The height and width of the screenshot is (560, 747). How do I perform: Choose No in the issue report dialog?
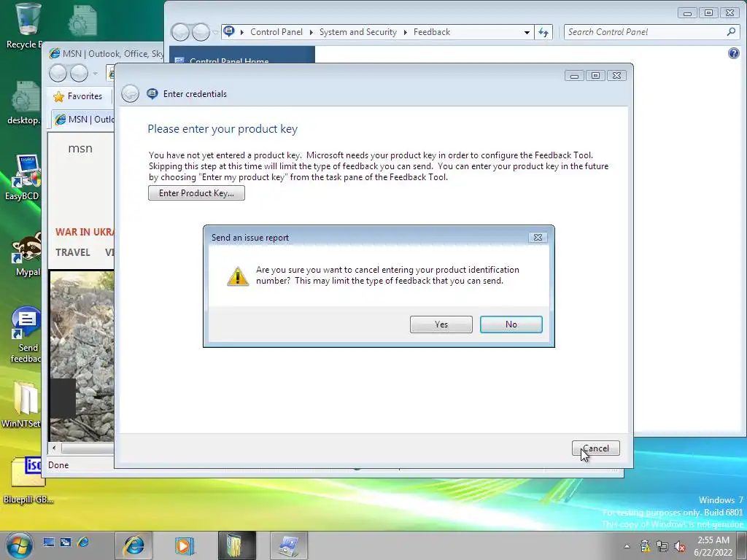[x=511, y=324]
